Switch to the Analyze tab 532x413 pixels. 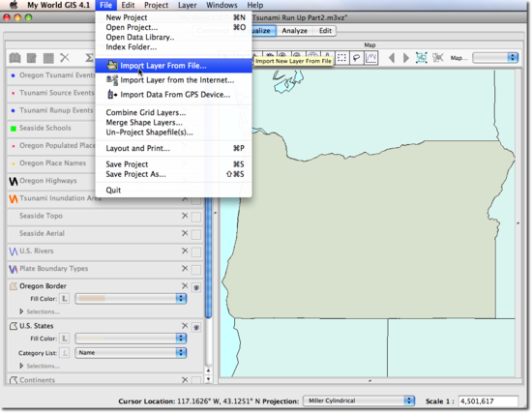click(294, 31)
